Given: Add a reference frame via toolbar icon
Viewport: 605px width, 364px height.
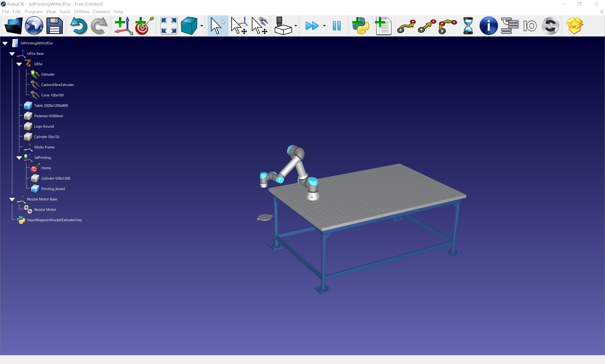Looking at the screenshot, I should [x=124, y=26].
